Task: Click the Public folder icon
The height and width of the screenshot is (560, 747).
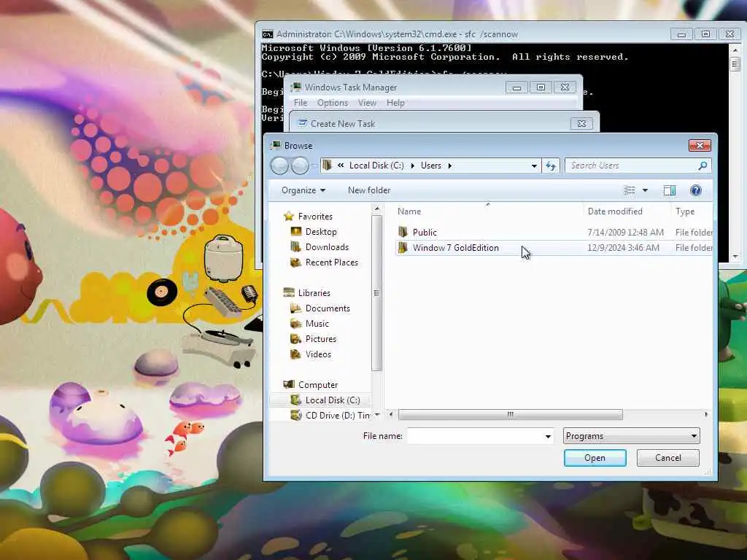Action: tap(403, 232)
